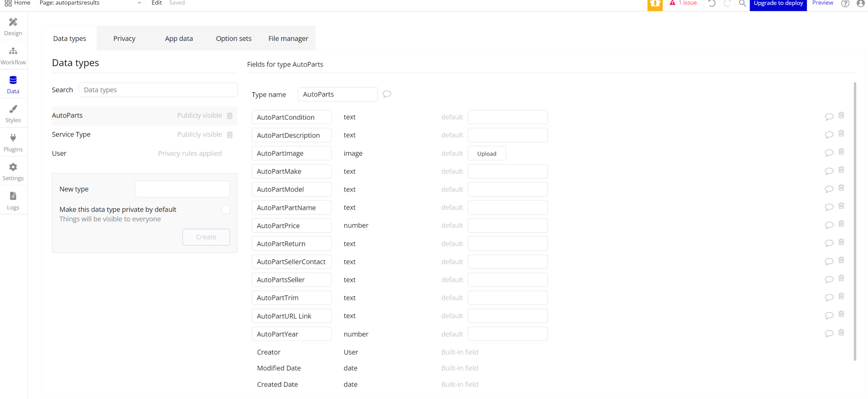This screenshot has height=399, width=868.
Task: Add a comment to AutoPartMake field
Action: (829, 171)
